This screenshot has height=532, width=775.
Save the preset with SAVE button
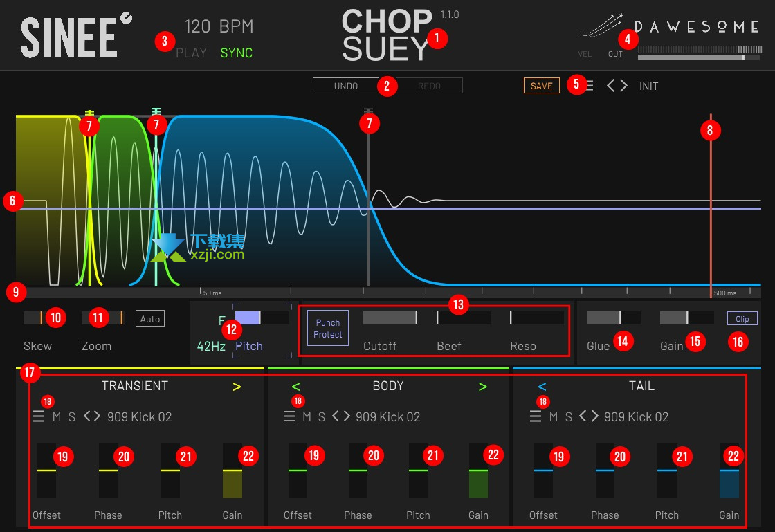point(542,86)
